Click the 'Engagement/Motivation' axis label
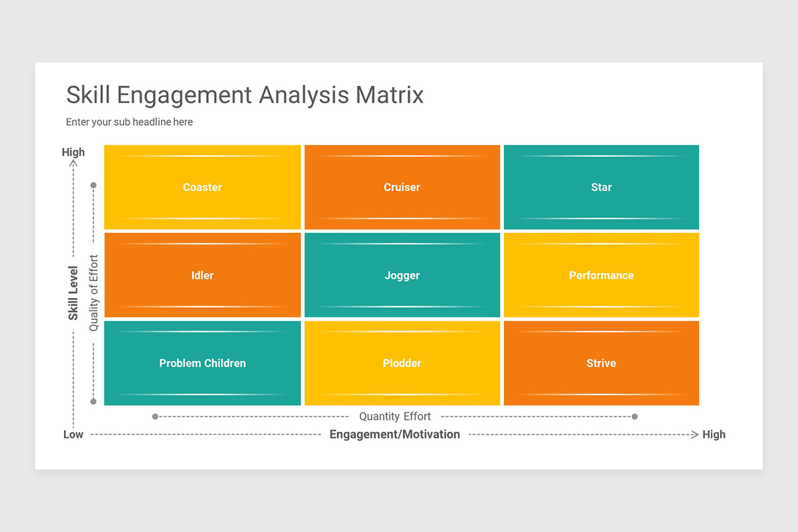 click(x=395, y=434)
